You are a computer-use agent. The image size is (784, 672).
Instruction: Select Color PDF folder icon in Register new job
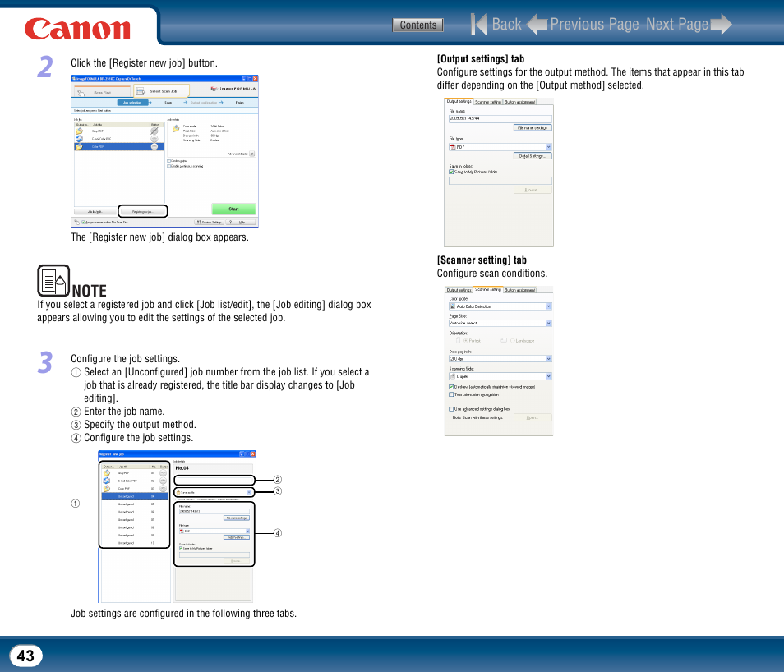pos(107,489)
